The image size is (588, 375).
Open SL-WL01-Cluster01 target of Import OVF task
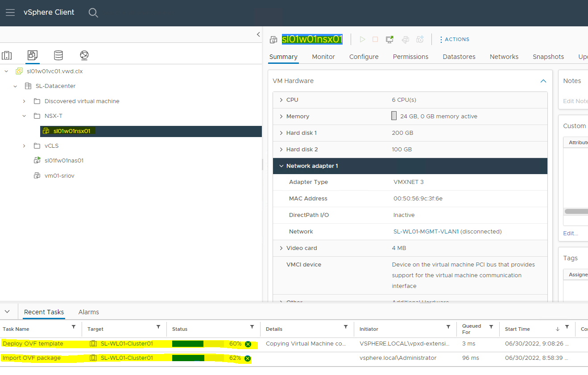pos(127,358)
